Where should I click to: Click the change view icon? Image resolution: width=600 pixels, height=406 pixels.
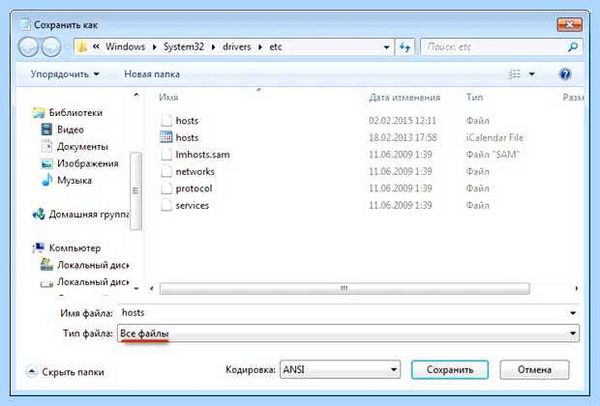point(514,74)
